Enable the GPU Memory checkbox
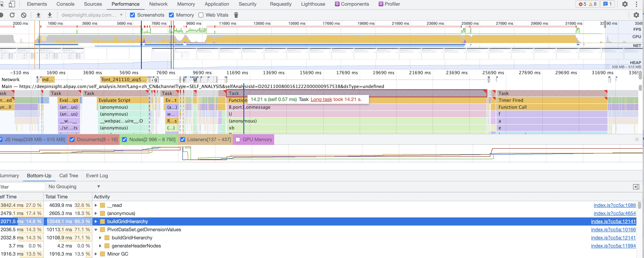 pyautogui.click(x=238, y=140)
